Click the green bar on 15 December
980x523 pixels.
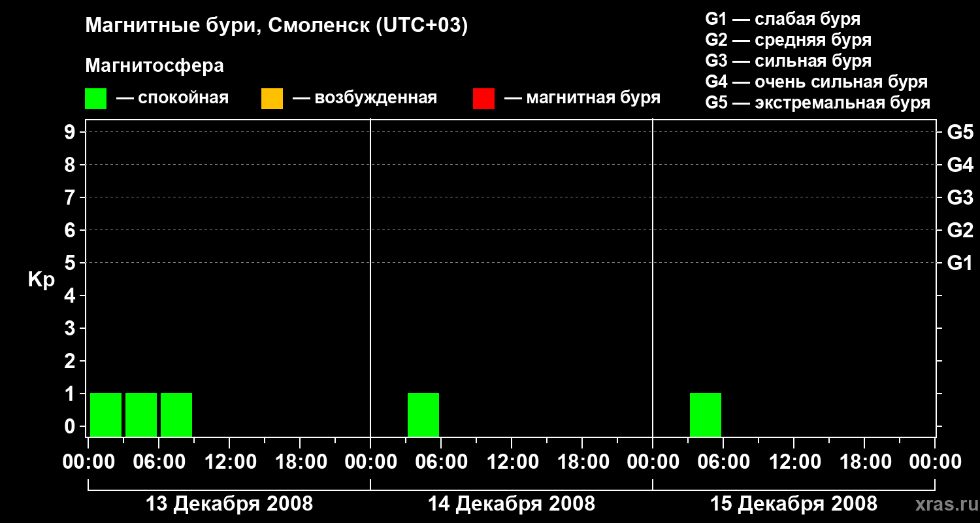tap(706, 414)
